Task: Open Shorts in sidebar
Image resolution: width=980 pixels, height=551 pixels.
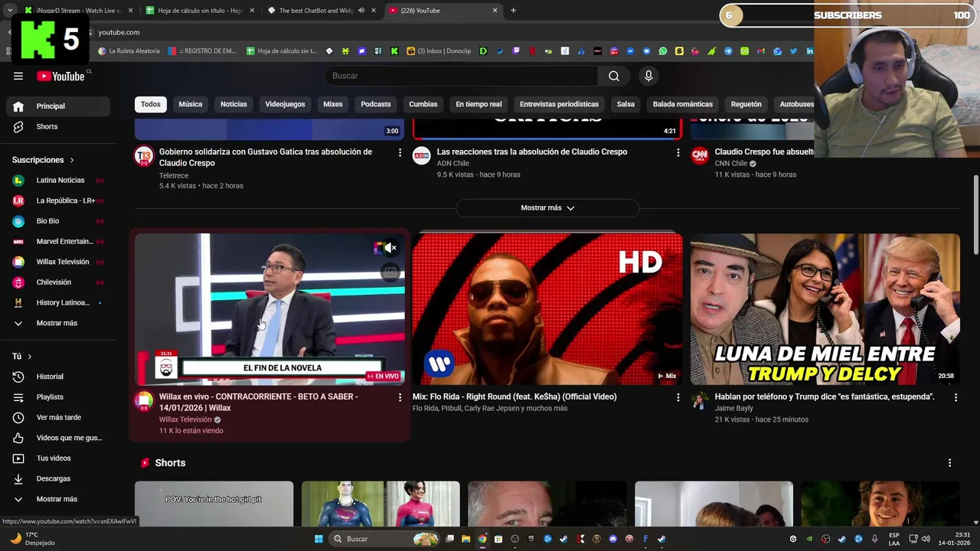Action: coord(57,126)
